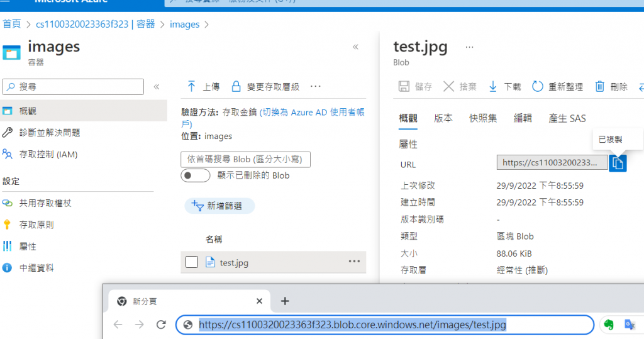
Task: Click the Upload (上傳) button
Action: [x=203, y=87]
